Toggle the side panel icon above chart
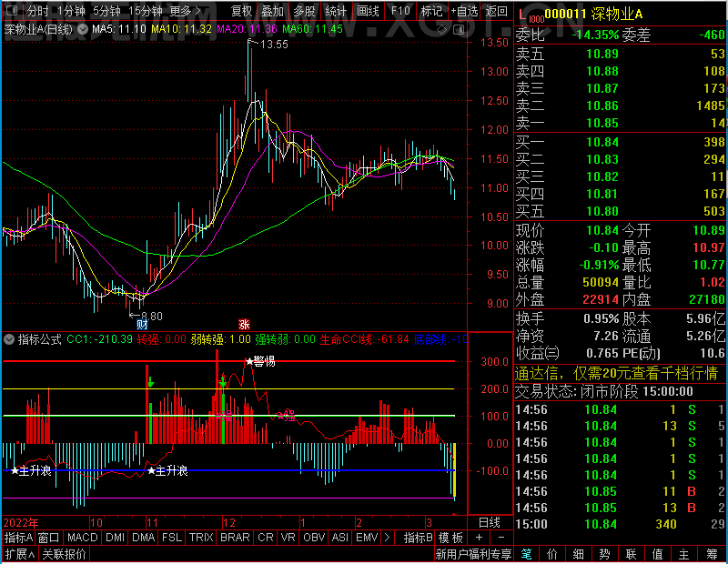Screen dimensions: 728x564 click(459, 30)
